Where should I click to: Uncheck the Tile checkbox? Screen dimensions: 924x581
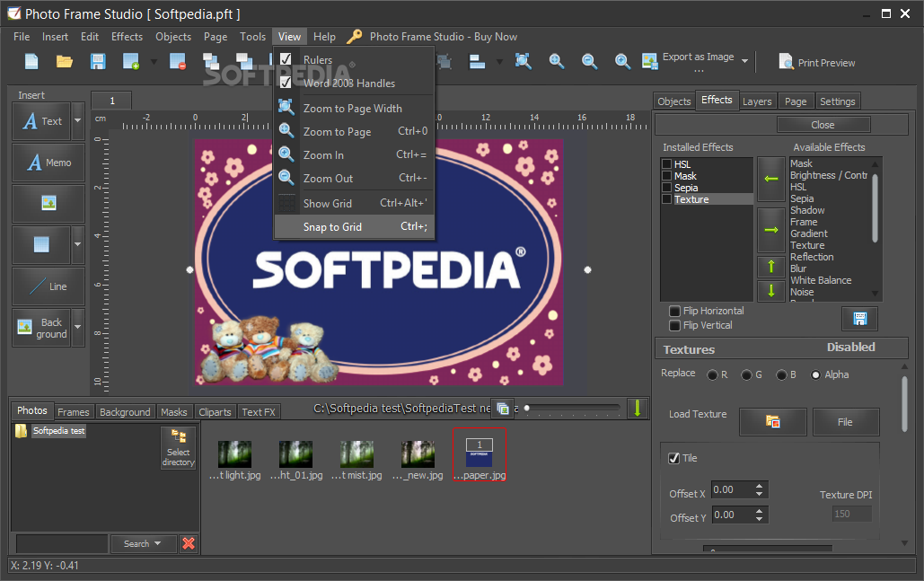pyautogui.click(x=674, y=458)
